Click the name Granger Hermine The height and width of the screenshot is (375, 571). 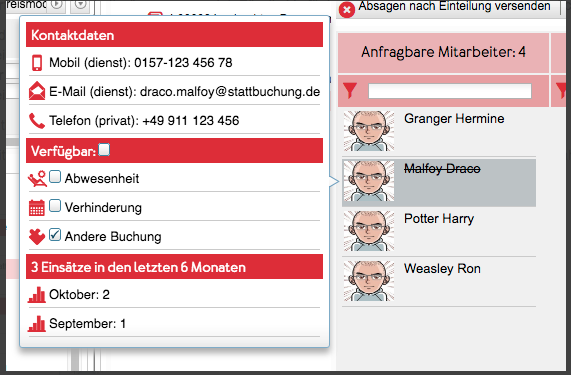click(454, 119)
